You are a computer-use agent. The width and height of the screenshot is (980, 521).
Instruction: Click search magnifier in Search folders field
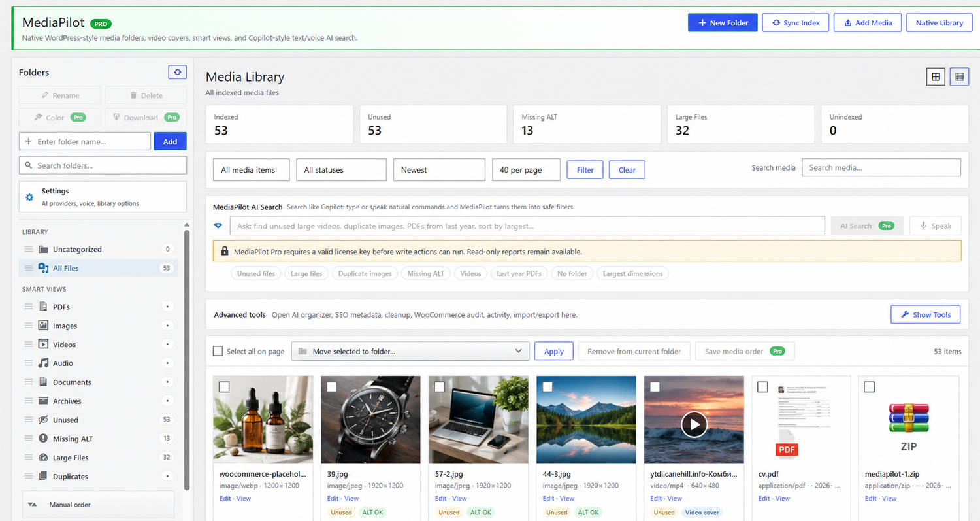[29, 165]
